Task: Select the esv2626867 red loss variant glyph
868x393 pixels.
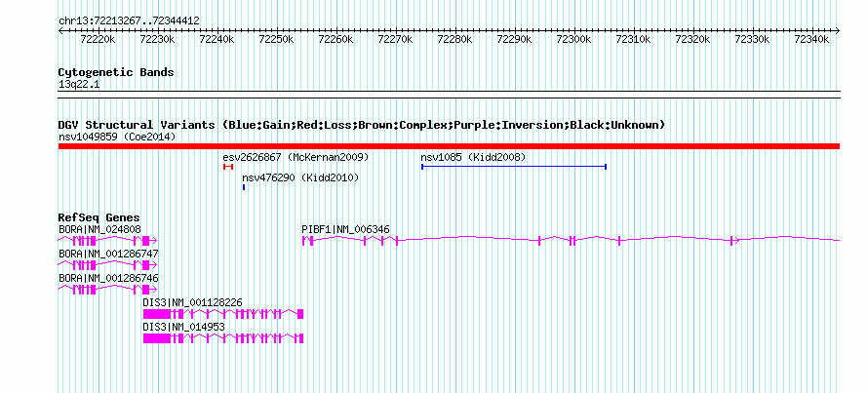Action: point(228,167)
